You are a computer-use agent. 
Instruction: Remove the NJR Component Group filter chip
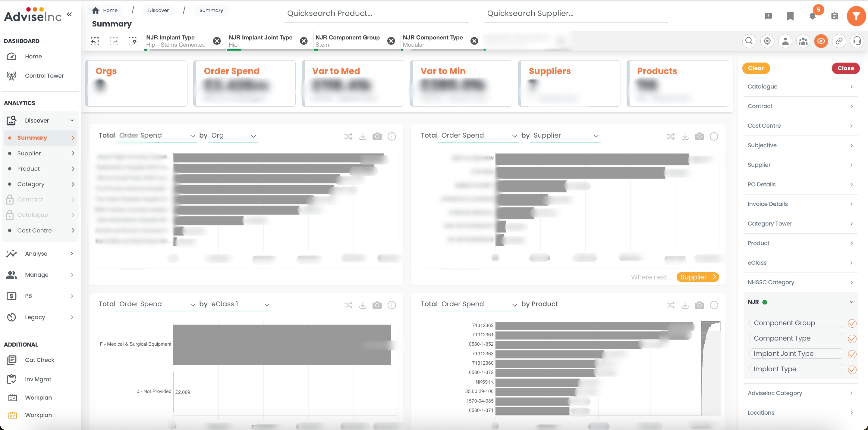(x=391, y=41)
